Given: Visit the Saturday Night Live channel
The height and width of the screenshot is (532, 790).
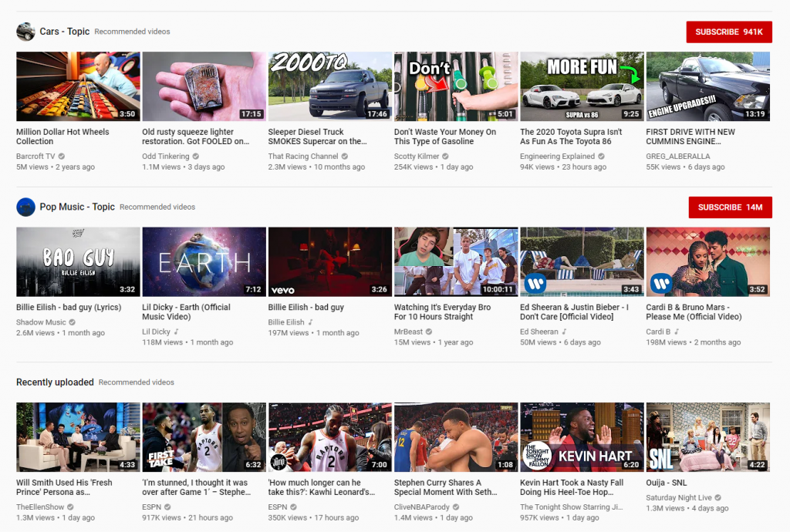Looking at the screenshot, I should point(679,497).
